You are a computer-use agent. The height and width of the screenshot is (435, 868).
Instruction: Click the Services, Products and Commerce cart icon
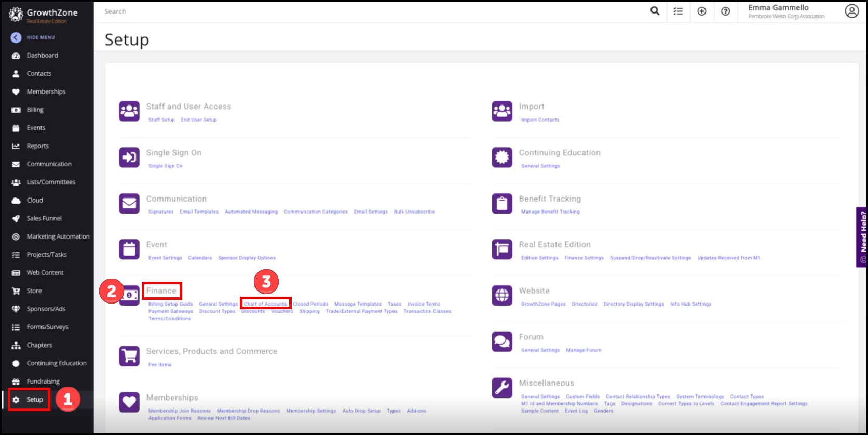[129, 356]
